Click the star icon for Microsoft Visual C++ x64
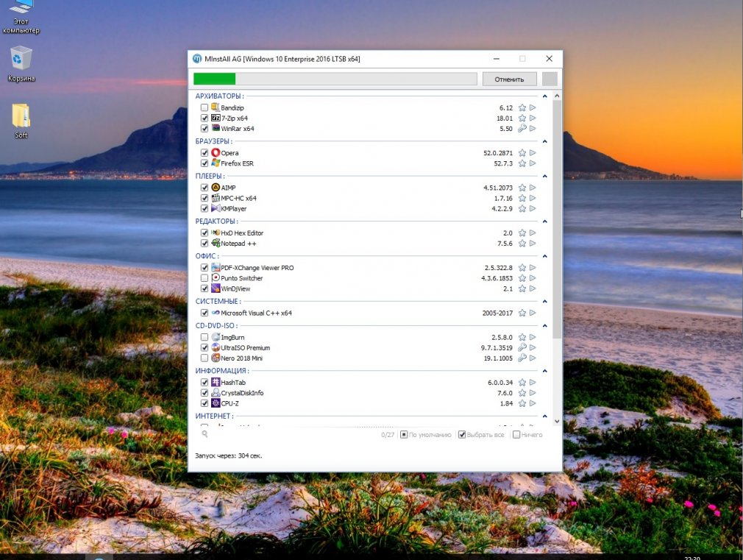743x560 pixels. (522, 313)
